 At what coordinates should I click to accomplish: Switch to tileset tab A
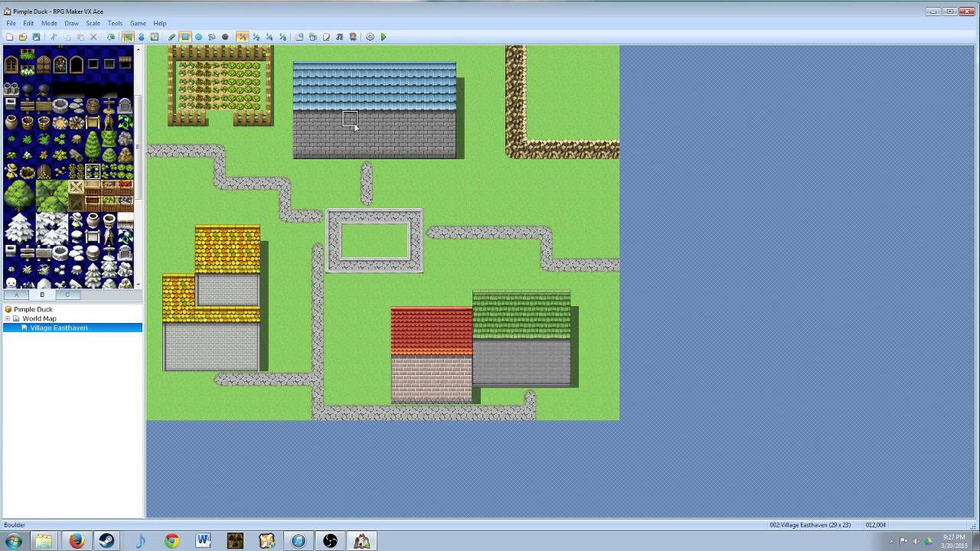[16, 295]
